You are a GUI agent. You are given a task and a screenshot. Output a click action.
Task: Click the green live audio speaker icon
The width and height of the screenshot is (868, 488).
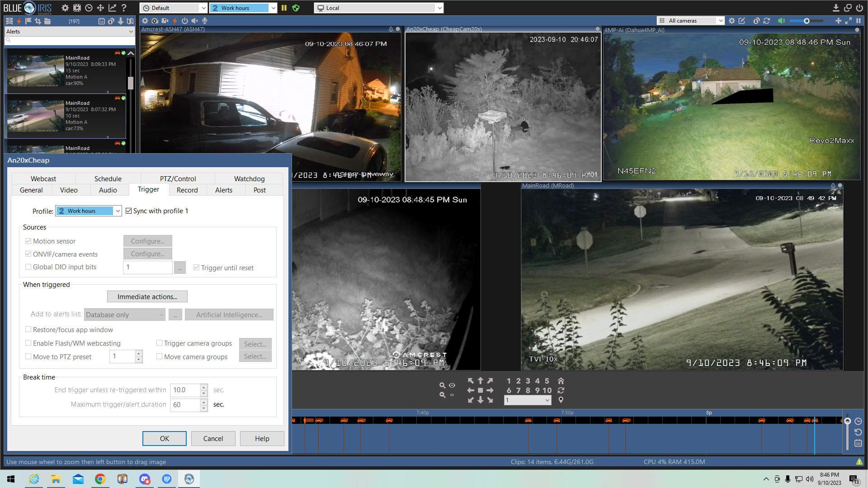781,21
